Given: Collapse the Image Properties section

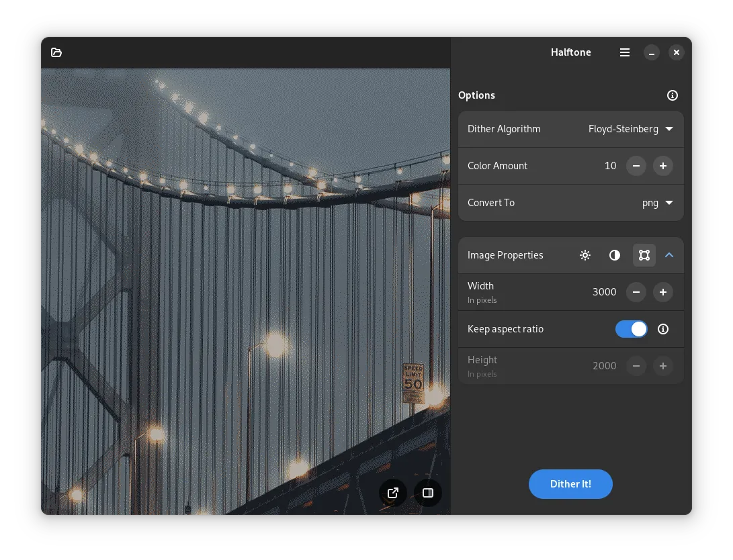Looking at the screenshot, I should [x=669, y=255].
